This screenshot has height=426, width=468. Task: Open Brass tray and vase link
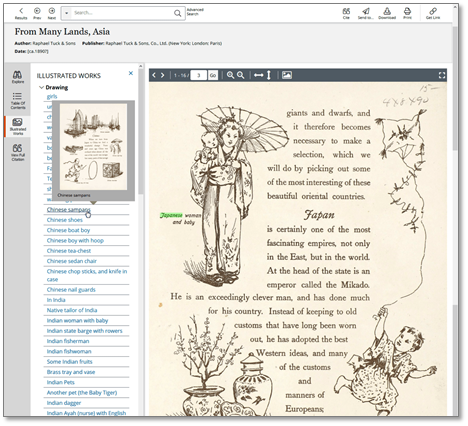[x=71, y=372]
